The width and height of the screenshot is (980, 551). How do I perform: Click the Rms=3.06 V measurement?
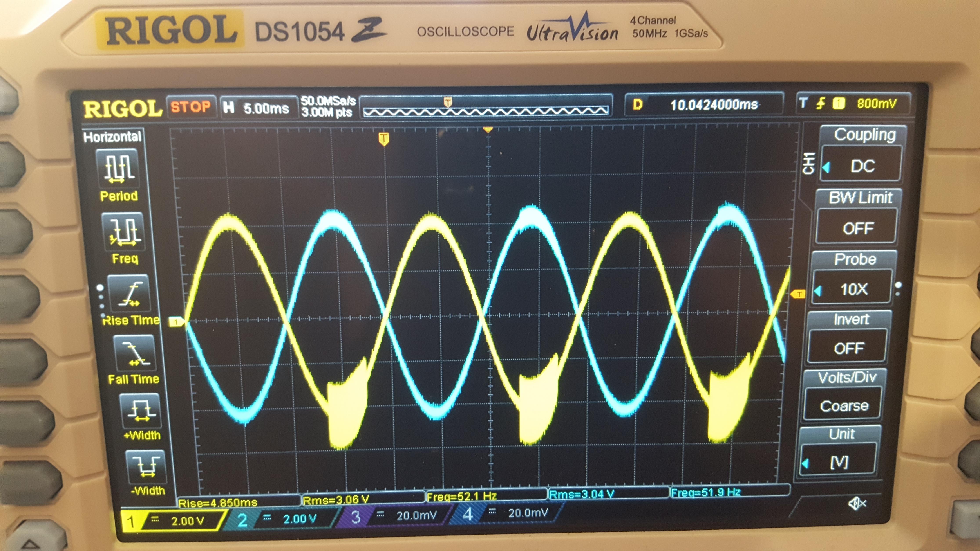(x=336, y=500)
